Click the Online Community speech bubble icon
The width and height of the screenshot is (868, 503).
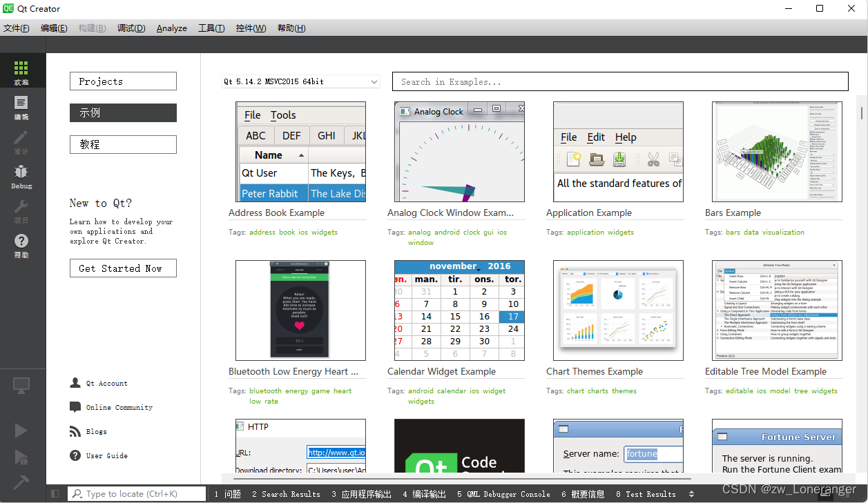(75, 407)
